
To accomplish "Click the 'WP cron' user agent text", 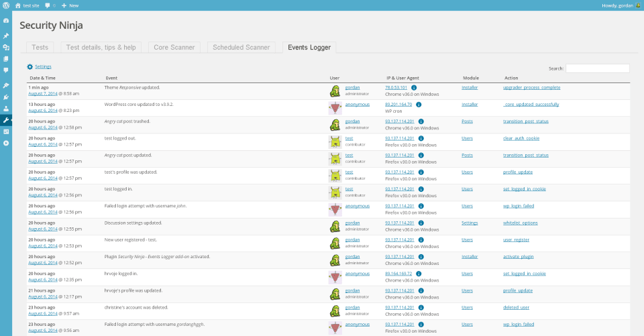I will coord(394,111).
